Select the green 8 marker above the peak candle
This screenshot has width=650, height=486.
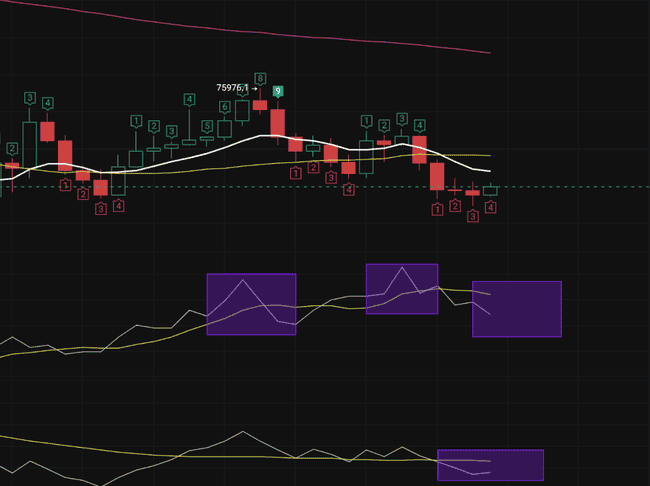pos(260,78)
